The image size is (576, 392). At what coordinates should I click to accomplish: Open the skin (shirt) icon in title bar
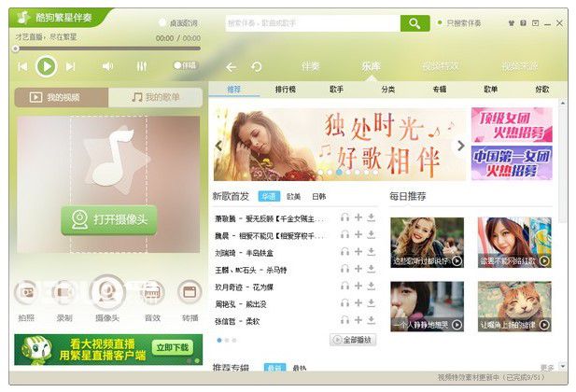click(x=511, y=23)
